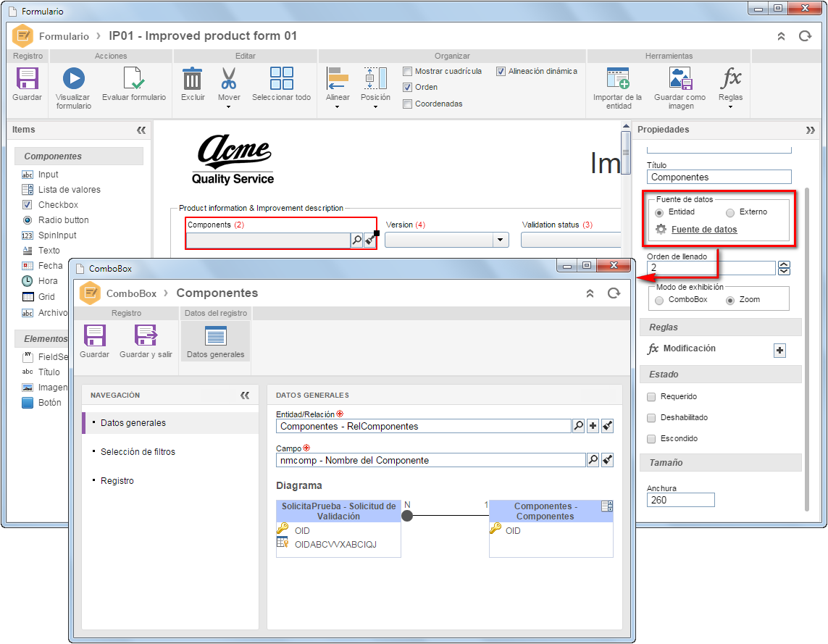Image resolution: width=828 pixels, height=644 pixels.
Task: Toggle Alineación dinámica checkbox
Action: (501, 71)
